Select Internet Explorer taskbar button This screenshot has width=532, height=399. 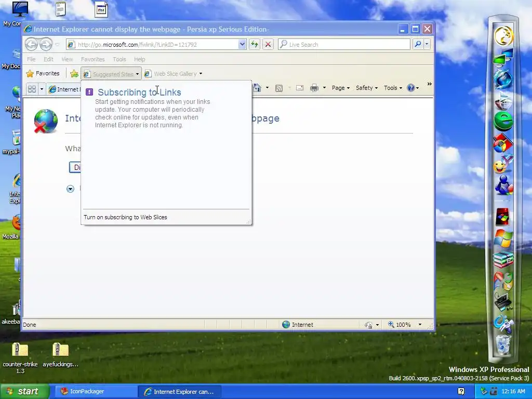click(180, 392)
